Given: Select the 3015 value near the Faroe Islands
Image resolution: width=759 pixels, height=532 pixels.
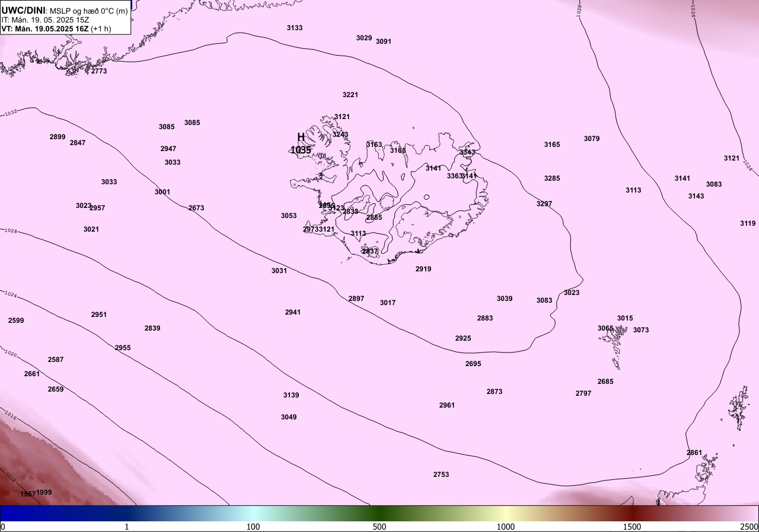Looking at the screenshot, I should coord(625,318).
